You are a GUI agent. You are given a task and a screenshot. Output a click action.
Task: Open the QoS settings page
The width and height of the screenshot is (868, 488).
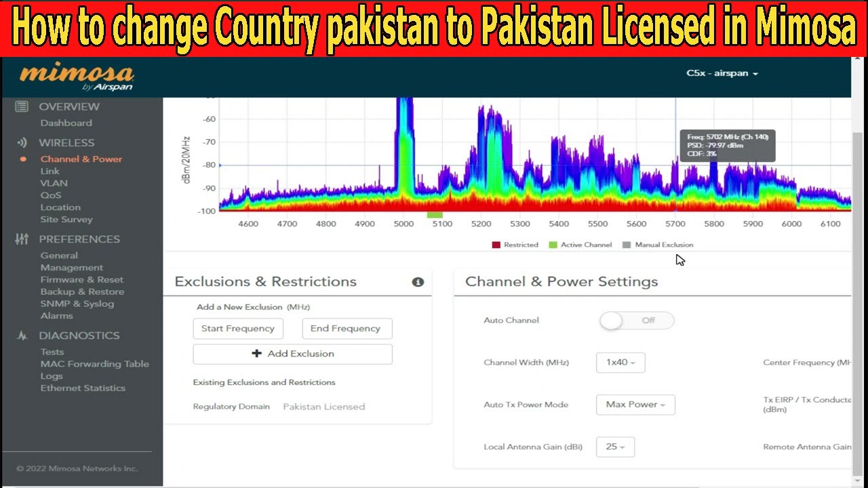(51, 195)
